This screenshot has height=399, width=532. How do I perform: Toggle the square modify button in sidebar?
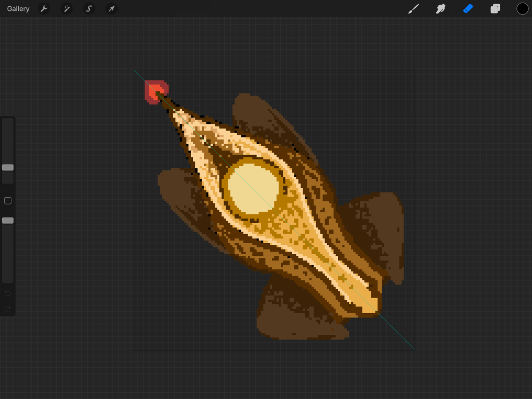8,201
